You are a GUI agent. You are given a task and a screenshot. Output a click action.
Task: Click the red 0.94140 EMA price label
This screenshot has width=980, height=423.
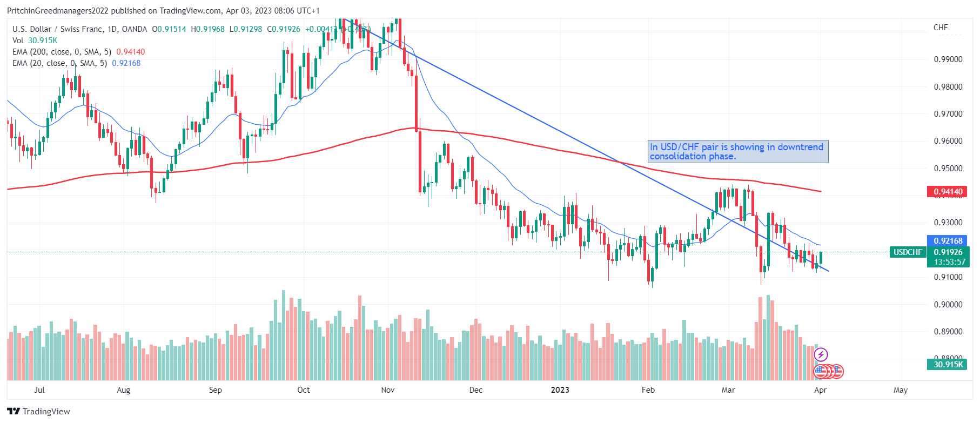(x=948, y=192)
